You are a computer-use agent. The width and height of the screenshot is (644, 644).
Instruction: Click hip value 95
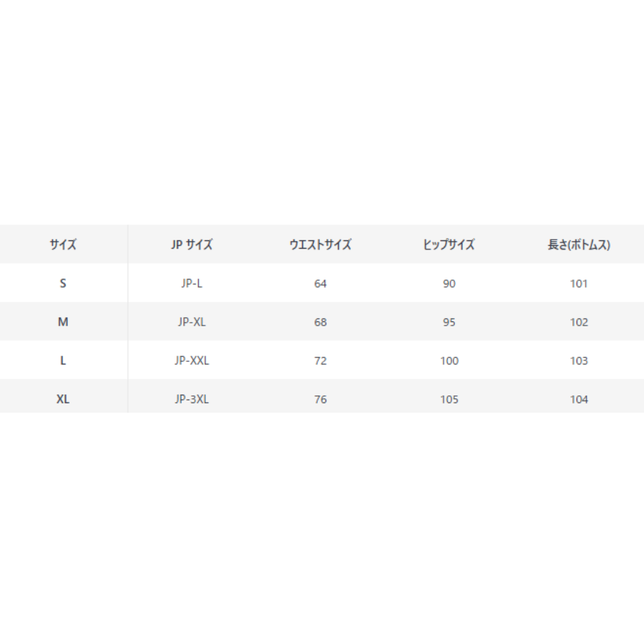pyautogui.click(x=449, y=323)
